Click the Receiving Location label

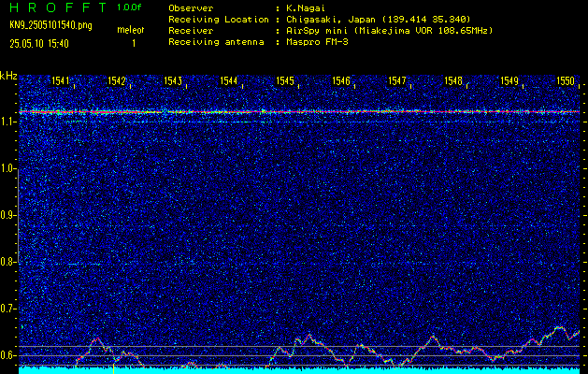[219, 19]
